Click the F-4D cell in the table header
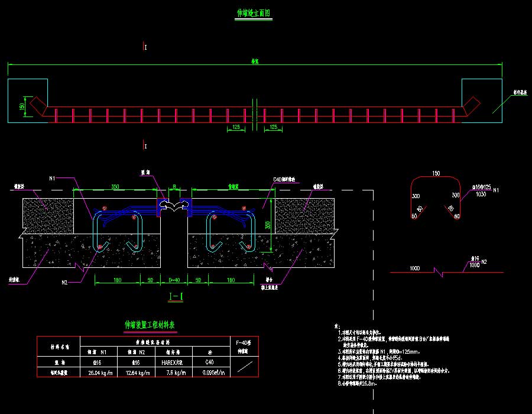The image size is (532, 414). point(244,342)
